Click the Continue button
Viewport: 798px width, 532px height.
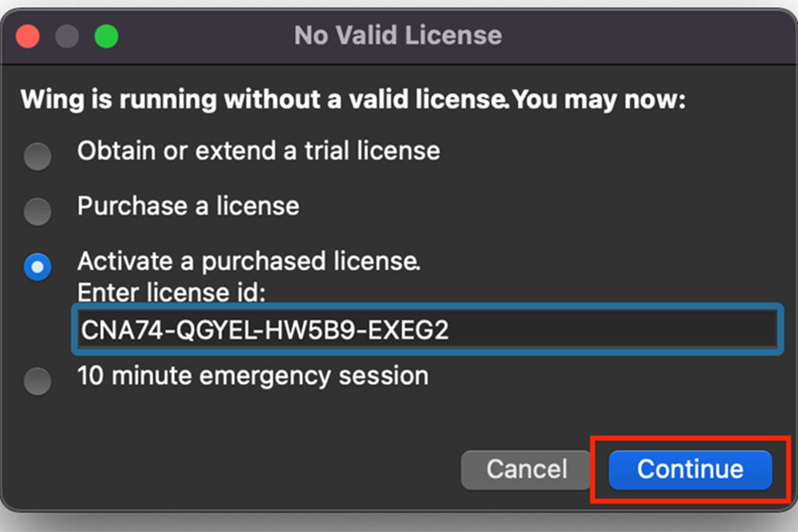tap(690, 469)
